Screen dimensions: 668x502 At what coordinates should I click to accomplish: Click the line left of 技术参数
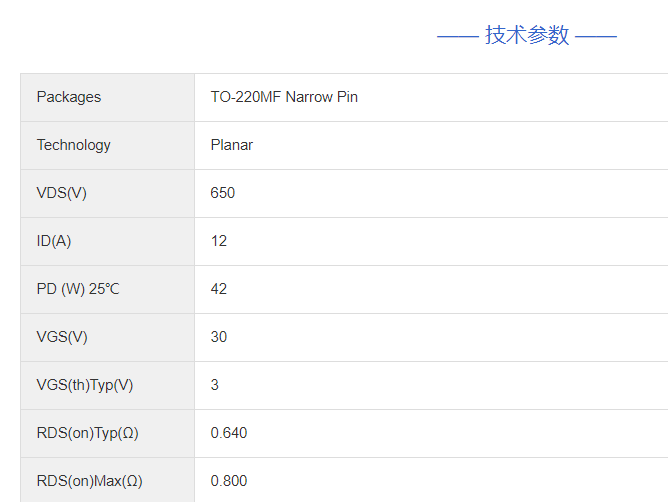click(458, 37)
